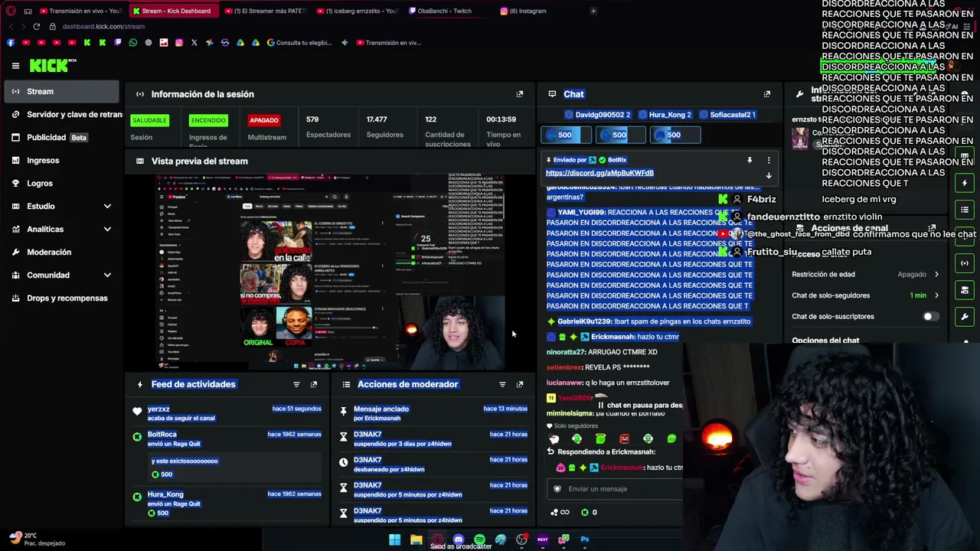Click the 579 Espectadores stat

point(328,127)
